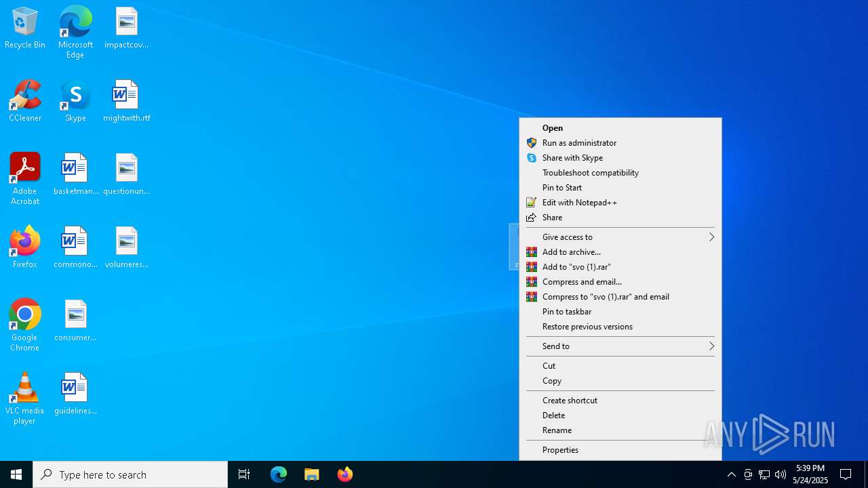Screen dimensions: 868x488
Task: Select the Google Chrome desktop shortcut
Action: click(25, 325)
